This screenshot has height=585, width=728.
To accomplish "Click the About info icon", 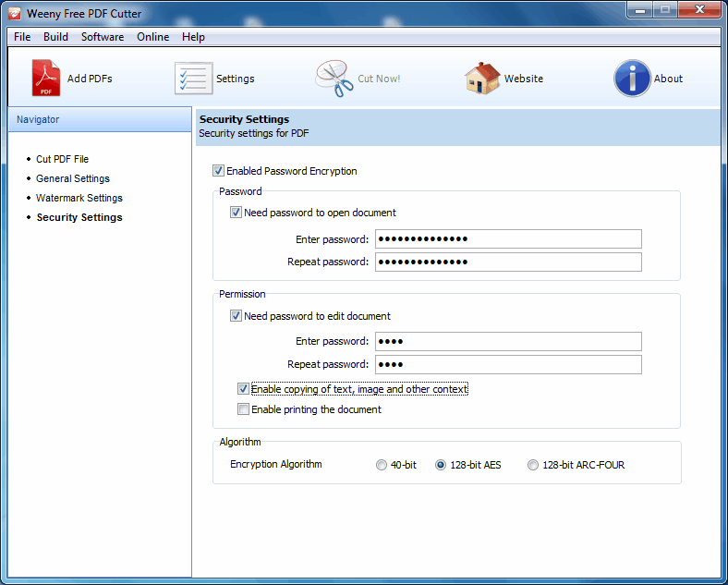I will point(632,78).
